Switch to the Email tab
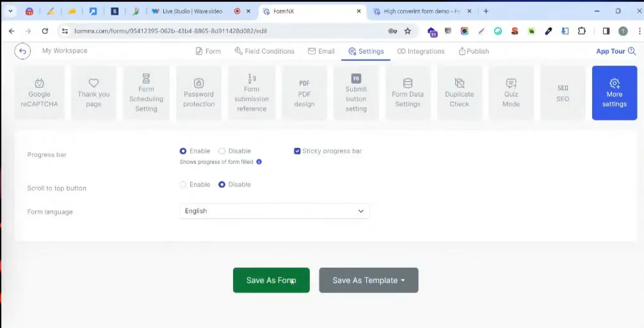 tap(321, 51)
